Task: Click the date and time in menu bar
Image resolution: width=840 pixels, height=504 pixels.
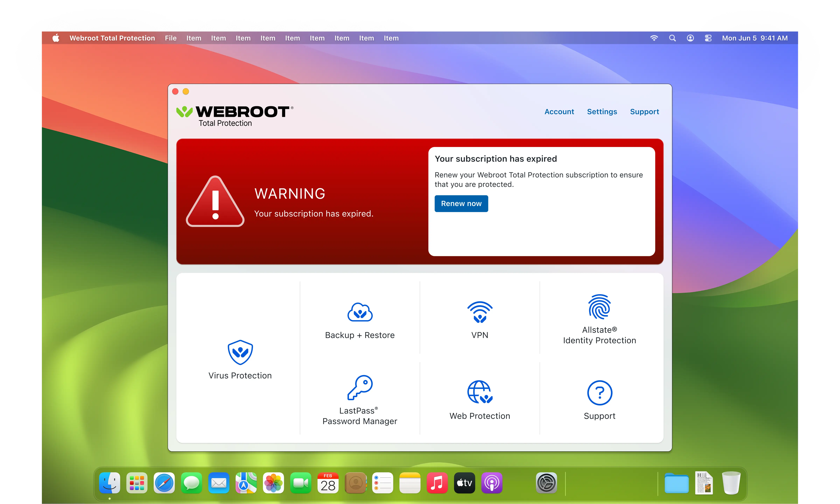Action: [x=755, y=38]
